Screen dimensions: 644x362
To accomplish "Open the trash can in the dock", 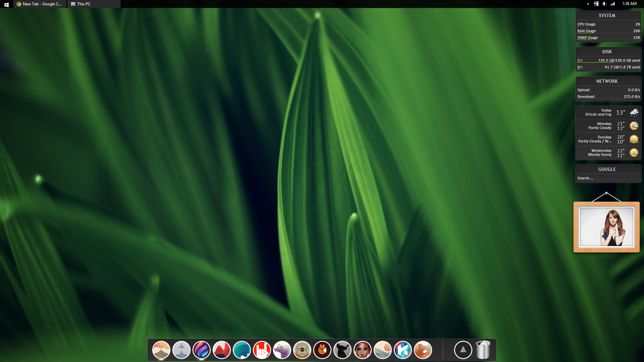I will 483,350.
